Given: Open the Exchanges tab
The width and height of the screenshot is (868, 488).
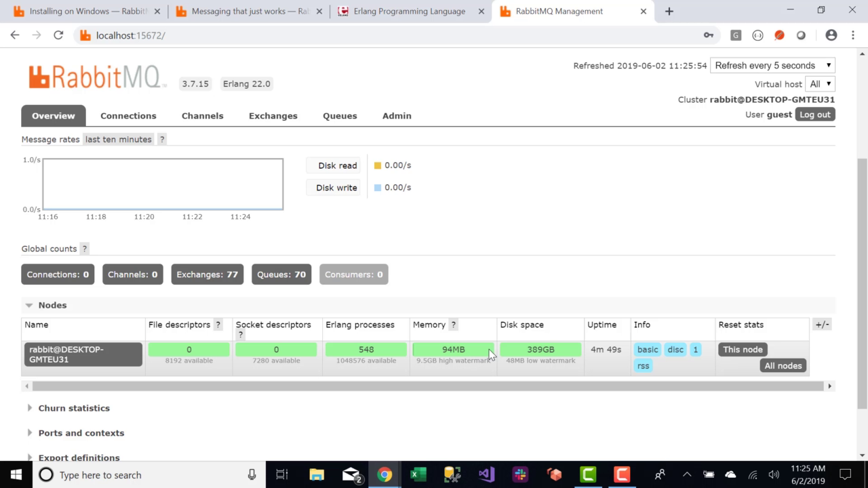Looking at the screenshot, I should pyautogui.click(x=273, y=116).
